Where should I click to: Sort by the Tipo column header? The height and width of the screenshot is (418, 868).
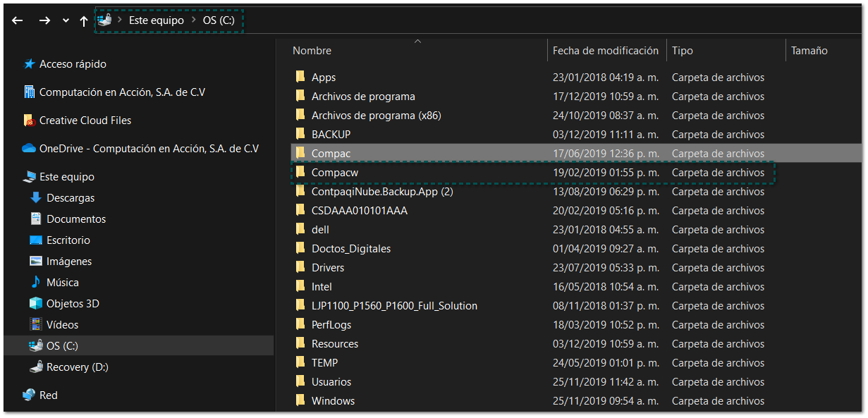click(683, 51)
